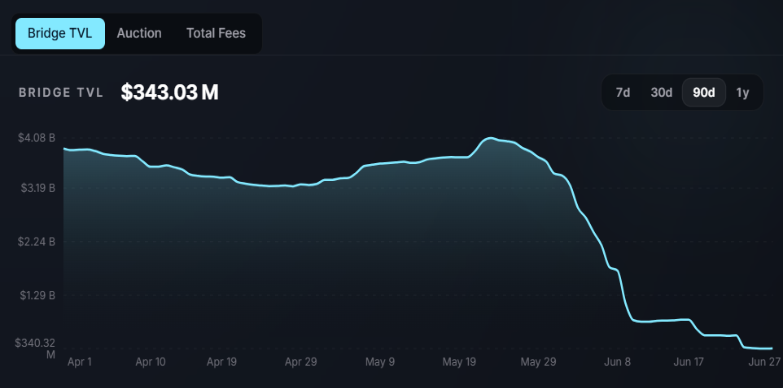Image resolution: width=783 pixels, height=388 pixels.
Task: Click the $340.32 M axis label
Action: [x=35, y=349]
